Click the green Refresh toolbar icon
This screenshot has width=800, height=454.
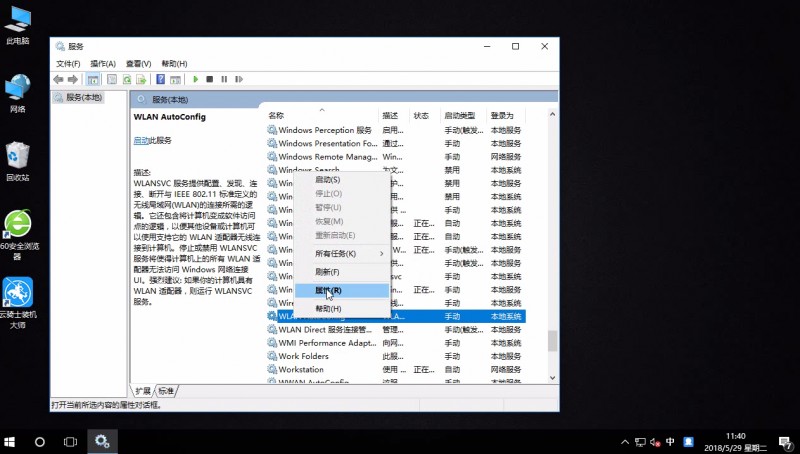tap(127, 79)
